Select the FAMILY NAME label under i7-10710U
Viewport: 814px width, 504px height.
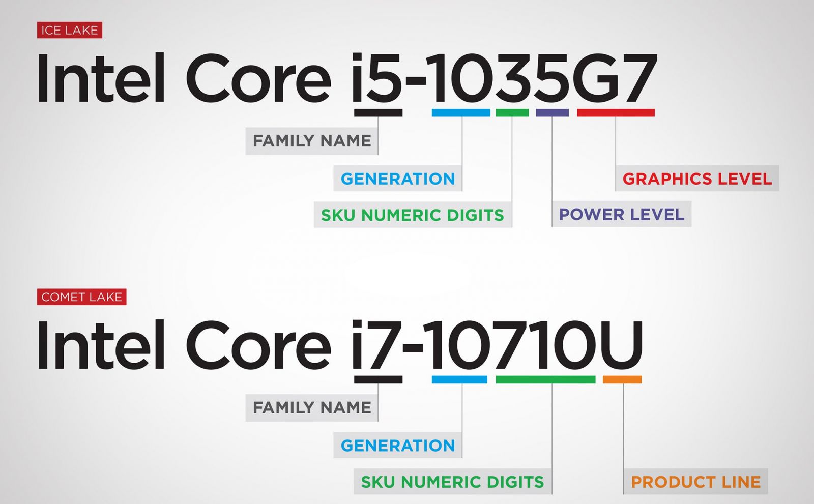point(311,407)
